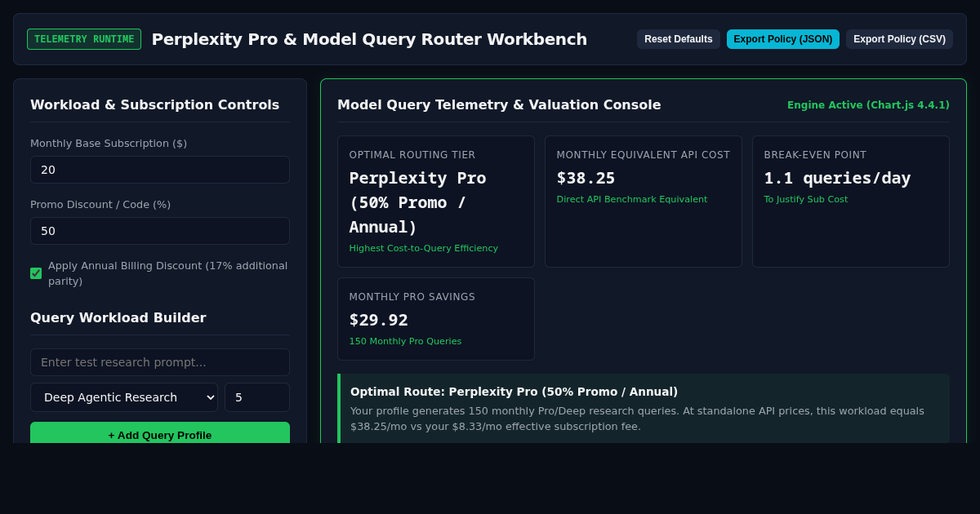Edit the query count field showing 5
This screenshot has height=514, width=980.
[x=257, y=397]
